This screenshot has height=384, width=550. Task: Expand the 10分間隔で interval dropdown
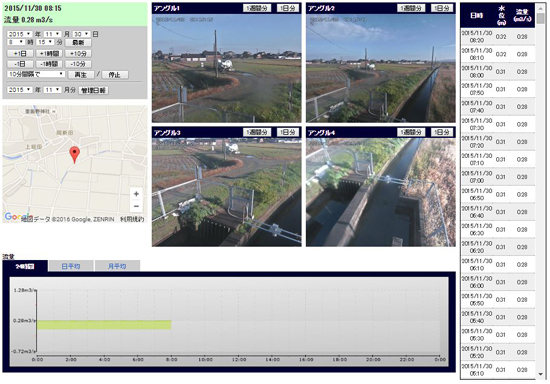36,74
